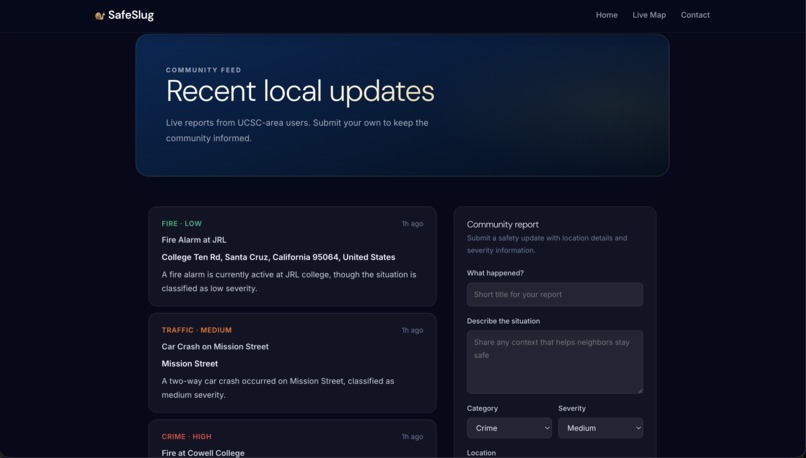Click the 'FIRE · LOW' tag
This screenshot has height=458, width=806.
point(181,224)
